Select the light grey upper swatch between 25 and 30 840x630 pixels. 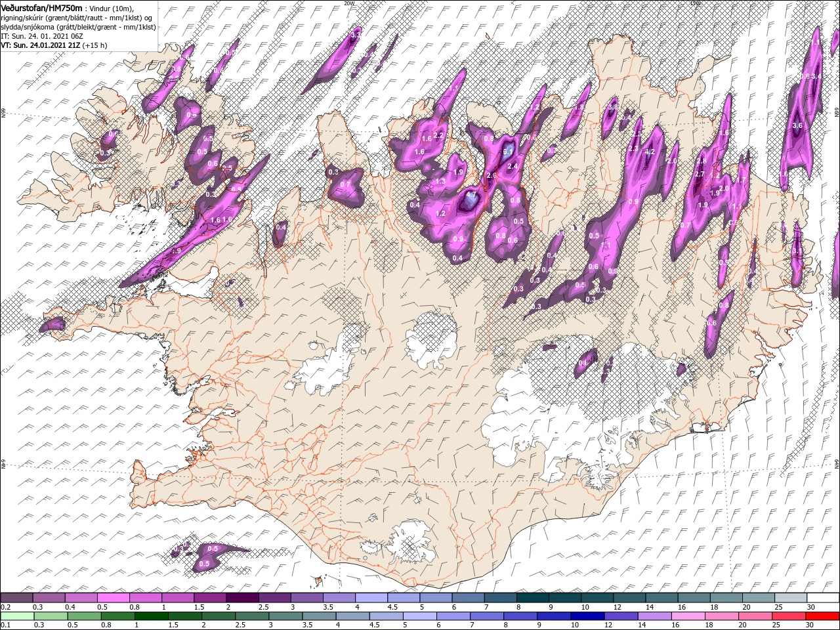(x=790, y=598)
